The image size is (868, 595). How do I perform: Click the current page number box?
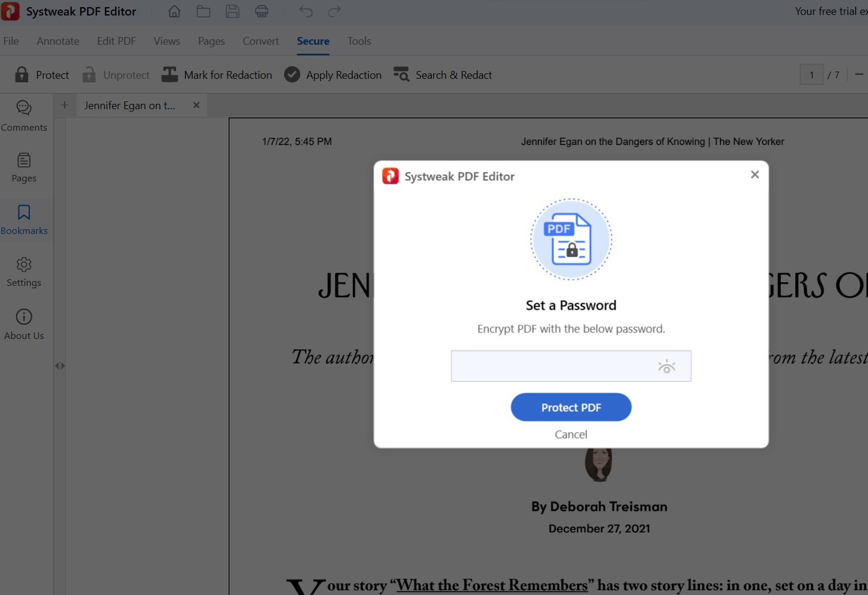click(811, 75)
